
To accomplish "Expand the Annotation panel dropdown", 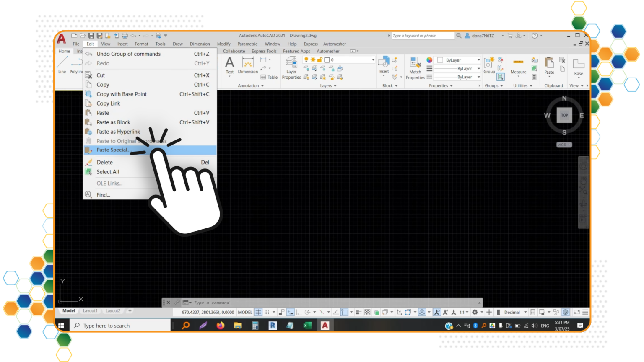I will (x=251, y=85).
